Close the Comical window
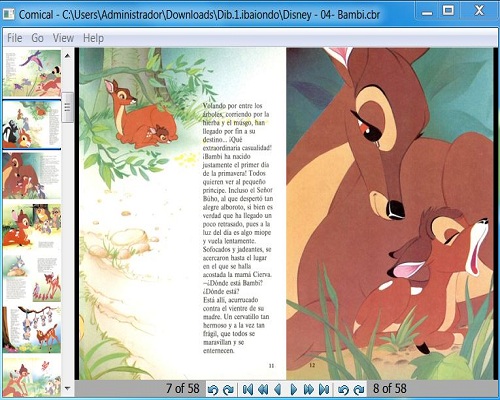Screen dimensions: 500x400 click(479, 11)
